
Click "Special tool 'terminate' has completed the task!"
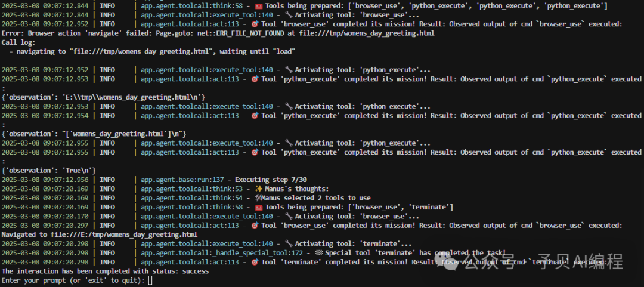(x=415, y=253)
